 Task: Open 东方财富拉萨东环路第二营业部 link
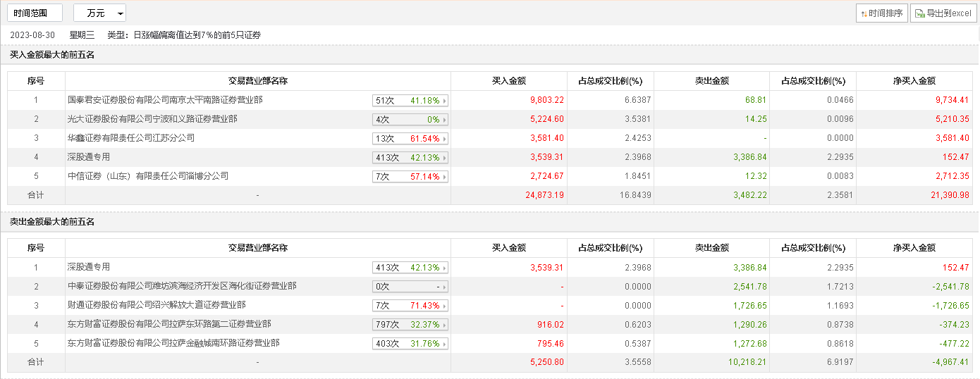(x=169, y=324)
